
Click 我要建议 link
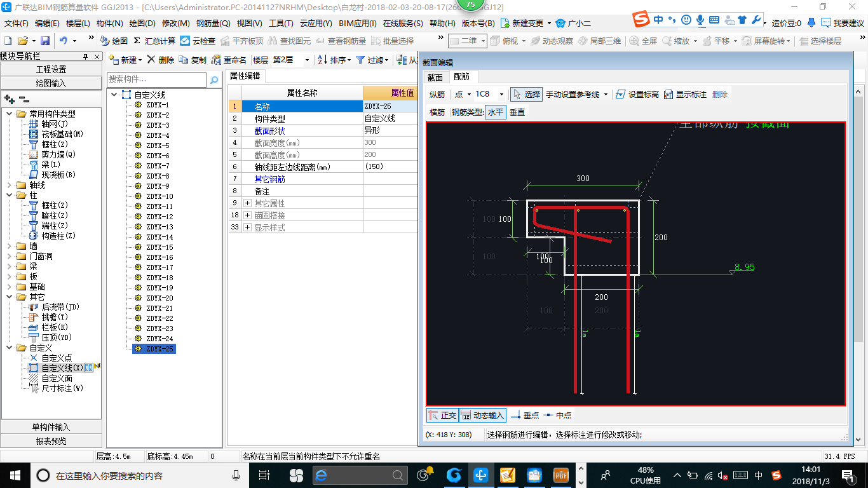point(843,24)
